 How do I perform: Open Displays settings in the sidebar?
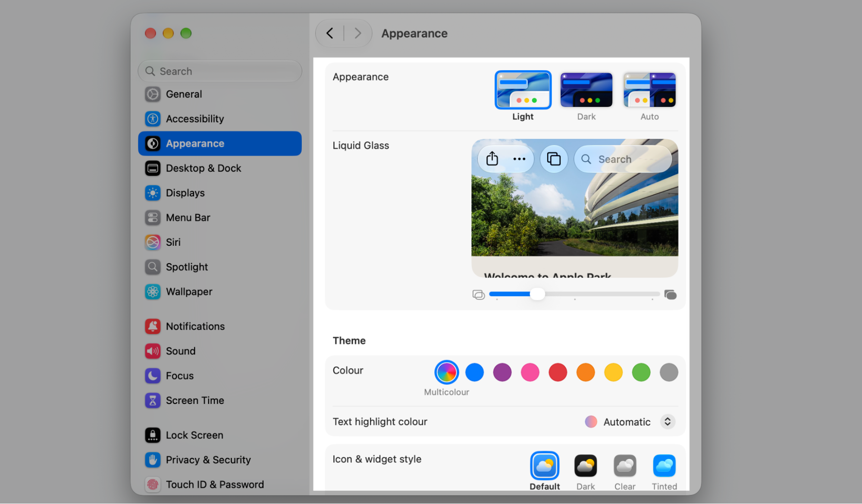point(219,193)
